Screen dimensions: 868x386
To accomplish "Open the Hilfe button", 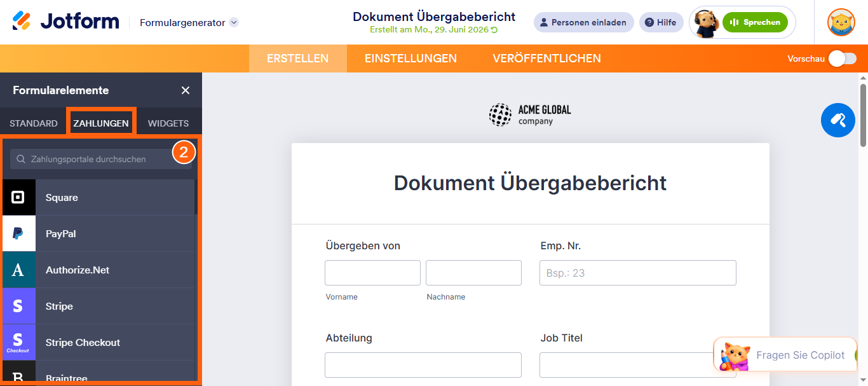I will (x=661, y=22).
